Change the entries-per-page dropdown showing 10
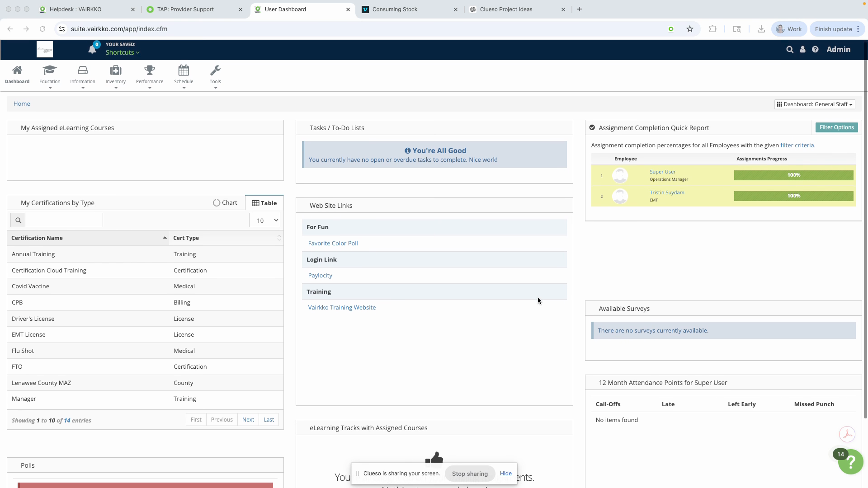Screen dimensions: 868x488 tap(264, 221)
